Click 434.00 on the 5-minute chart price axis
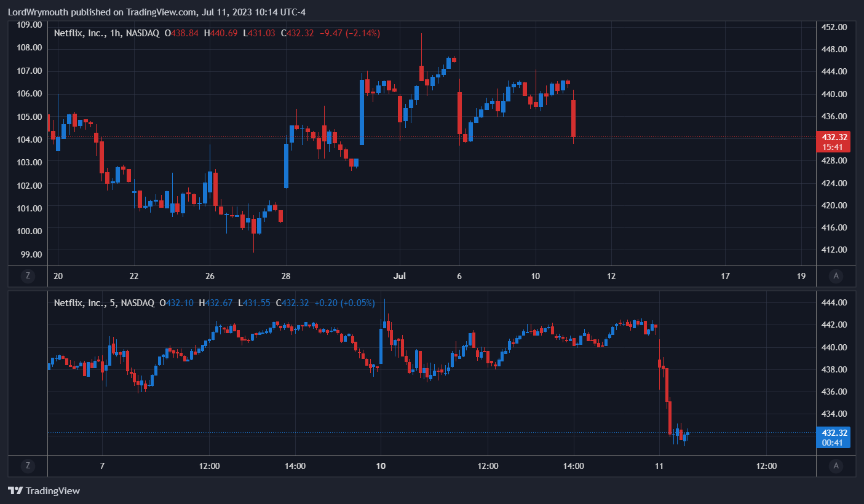The height and width of the screenshot is (504, 864). tap(835, 414)
